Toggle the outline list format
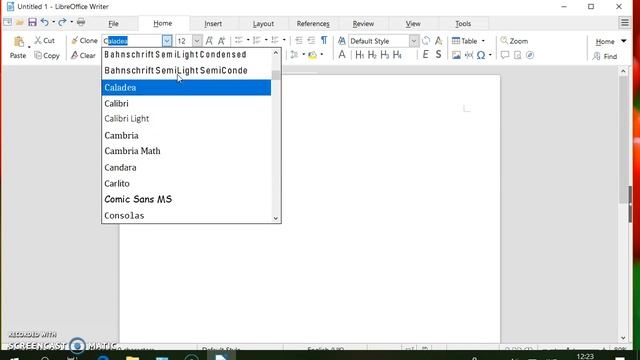The width and height of the screenshot is (640, 360). (x=275, y=40)
